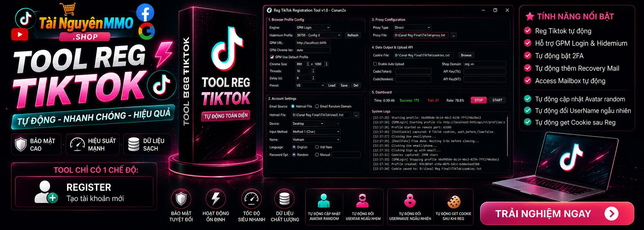This screenshot has width=644, height=230.
Task: Click the teal avatar icon above Tự Động Cập Nhật Avatar Random
Action: point(324,201)
